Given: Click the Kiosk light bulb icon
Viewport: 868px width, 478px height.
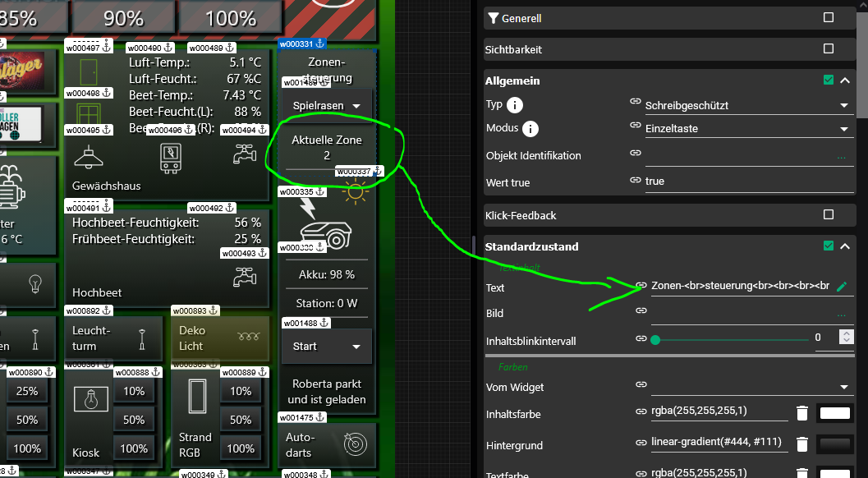Looking at the screenshot, I should click(91, 398).
